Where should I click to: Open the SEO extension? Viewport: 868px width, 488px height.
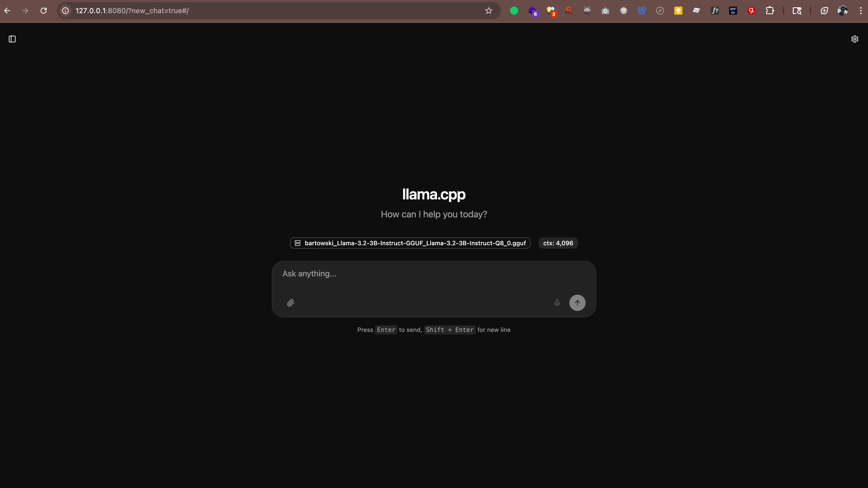coord(569,11)
